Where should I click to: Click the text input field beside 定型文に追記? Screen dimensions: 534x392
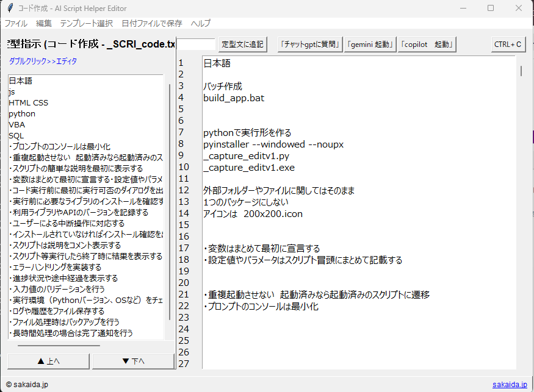[196, 45]
